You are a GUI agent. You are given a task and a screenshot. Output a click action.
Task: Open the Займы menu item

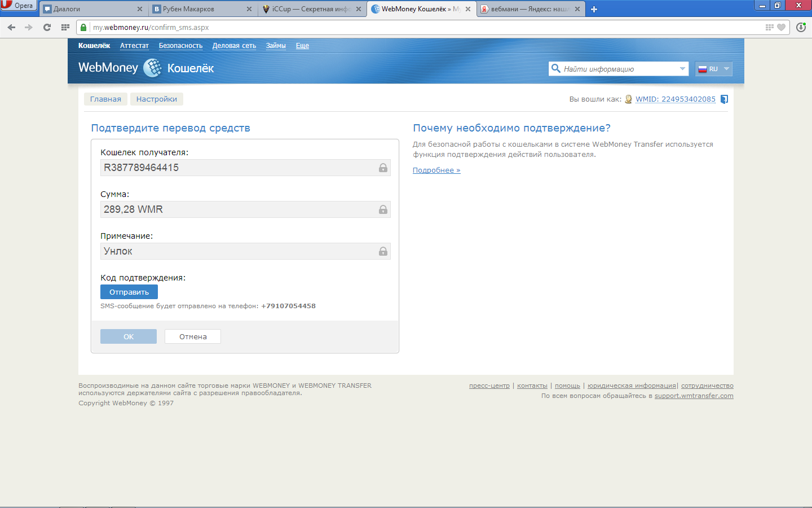[x=276, y=46]
